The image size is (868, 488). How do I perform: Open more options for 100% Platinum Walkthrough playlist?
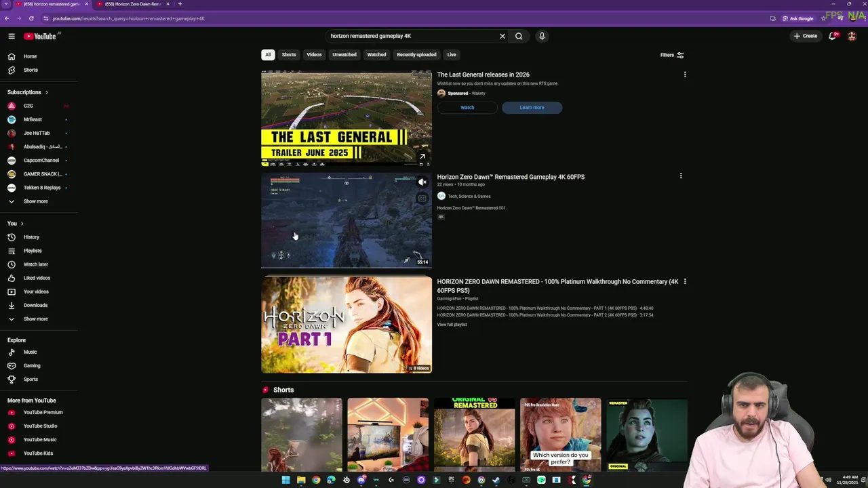coord(685,281)
